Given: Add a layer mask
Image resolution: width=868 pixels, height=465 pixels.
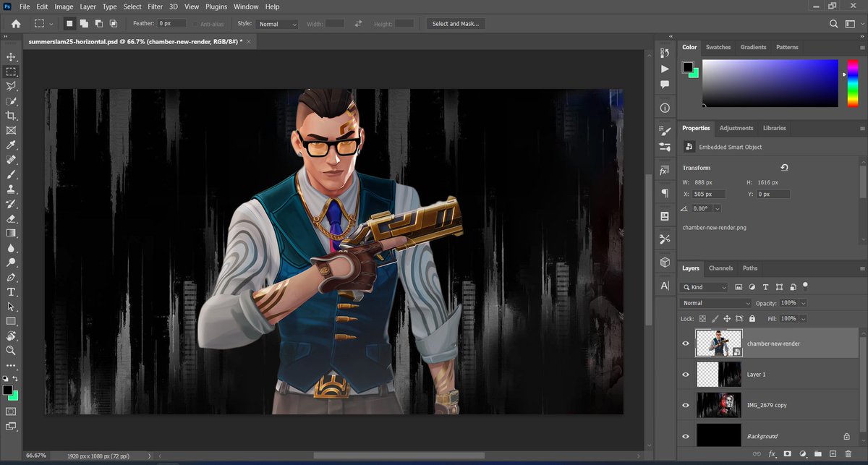Looking at the screenshot, I should (787, 454).
